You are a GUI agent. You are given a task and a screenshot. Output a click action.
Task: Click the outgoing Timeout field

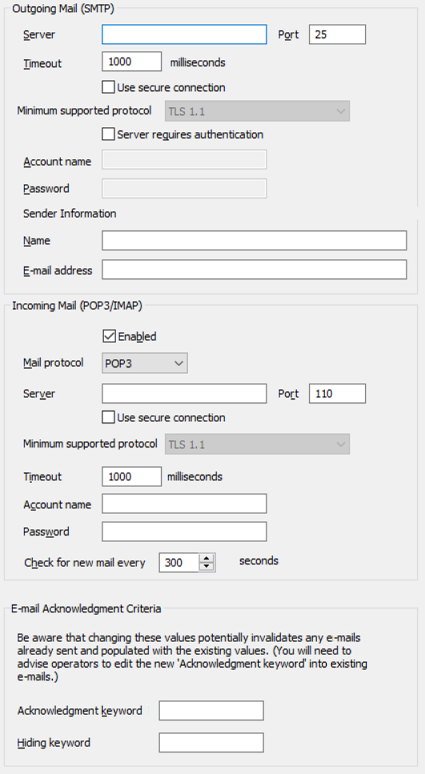pyautogui.click(x=132, y=62)
